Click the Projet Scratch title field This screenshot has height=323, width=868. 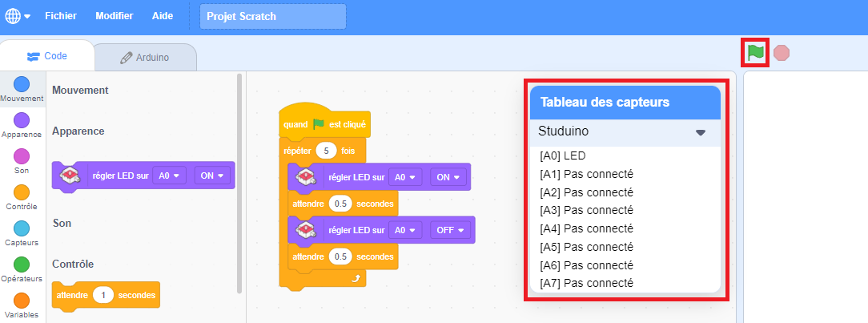[272, 16]
